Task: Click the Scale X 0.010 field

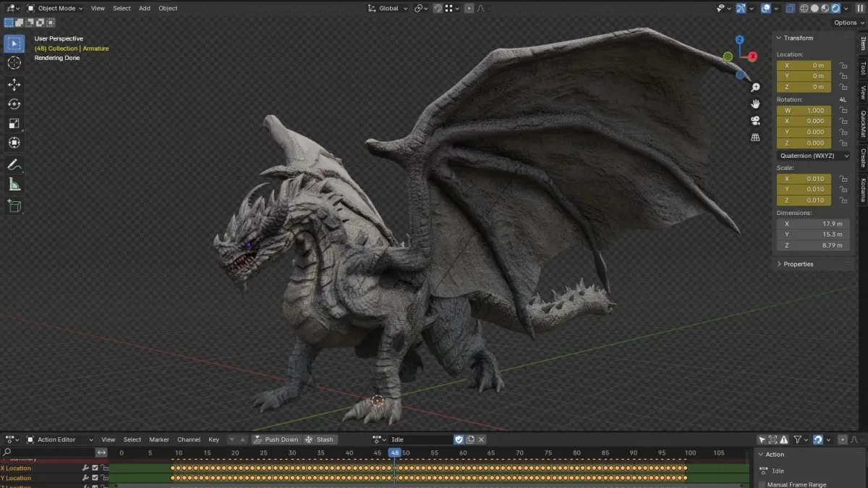Action: 804,178
